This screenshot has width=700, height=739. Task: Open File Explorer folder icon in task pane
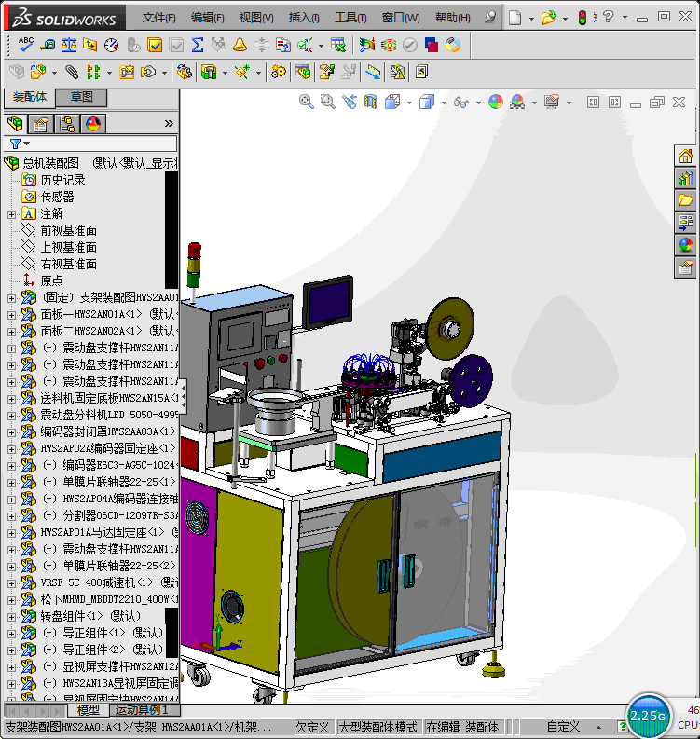pos(685,200)
